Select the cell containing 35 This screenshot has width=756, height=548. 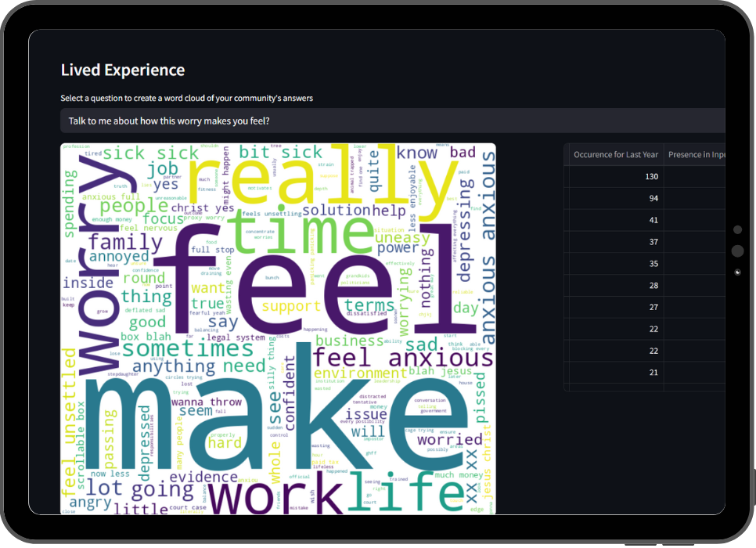coord(614,264)
